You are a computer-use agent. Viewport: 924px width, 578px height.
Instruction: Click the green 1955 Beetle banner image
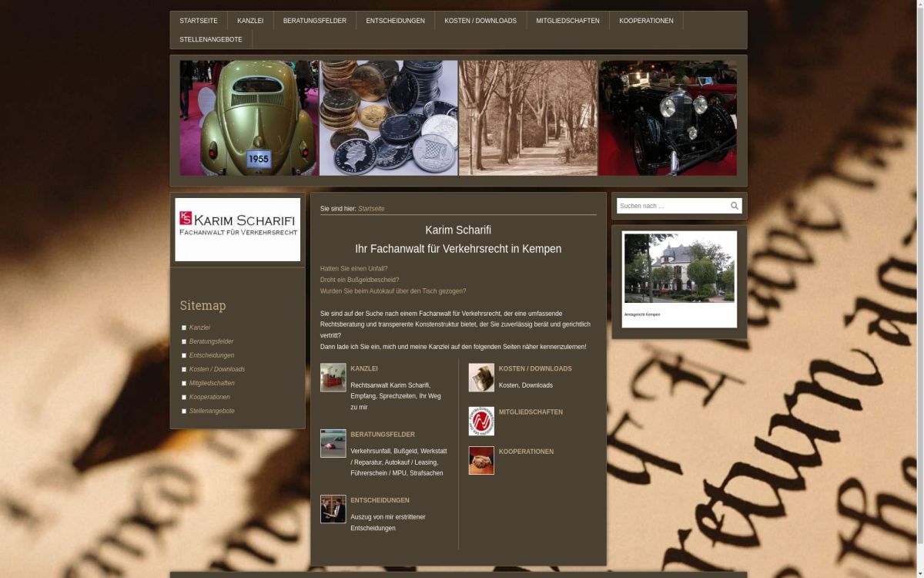click(249, 118)
